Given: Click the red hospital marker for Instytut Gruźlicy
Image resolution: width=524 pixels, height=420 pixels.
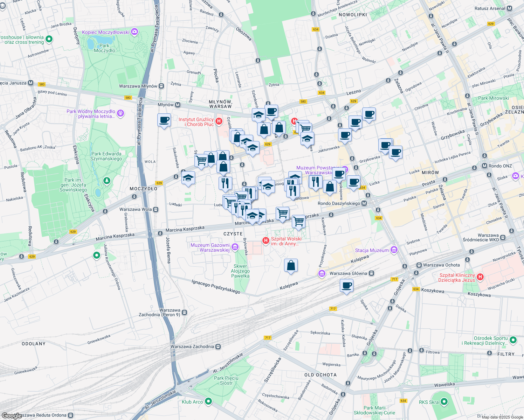Looking at the screenshot, I should coord(220,121).
